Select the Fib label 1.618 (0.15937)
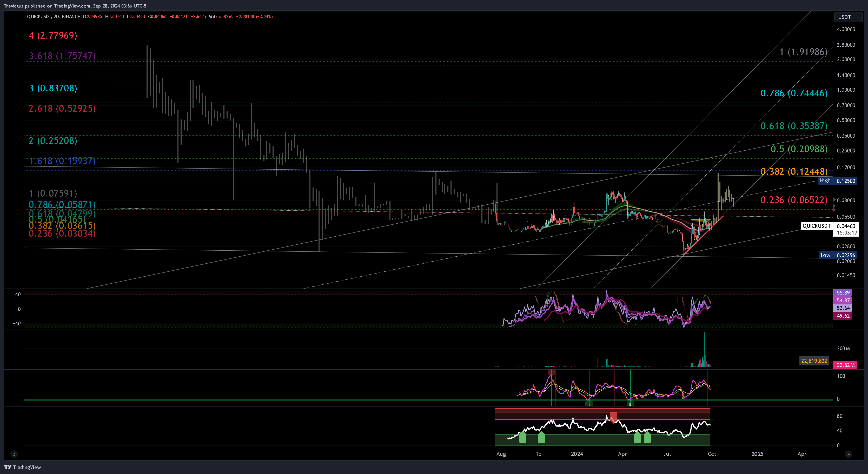Viewport: 868px width, 474px height. pos(62,161)
